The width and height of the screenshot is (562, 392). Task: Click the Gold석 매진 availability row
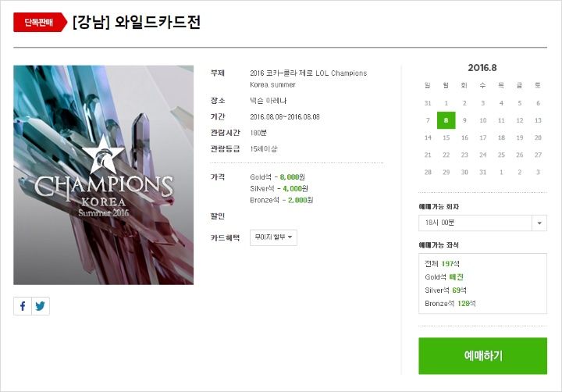[x=444, y=277]
